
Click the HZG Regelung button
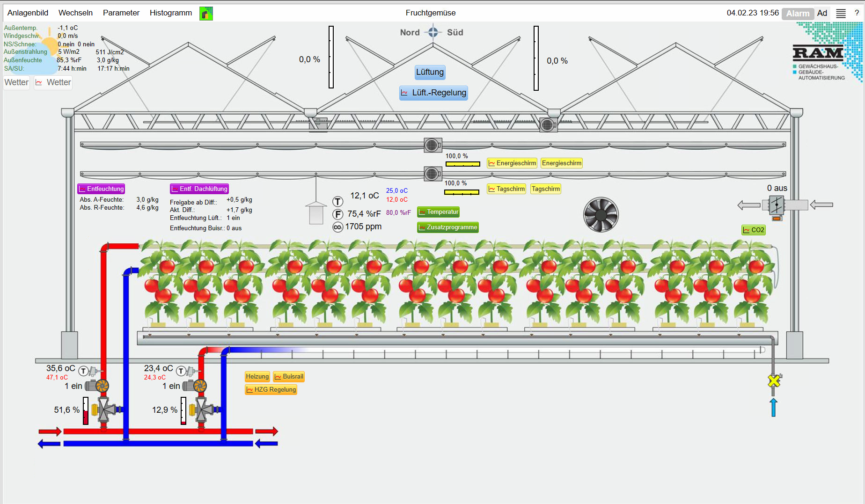(x=271, y=390)
